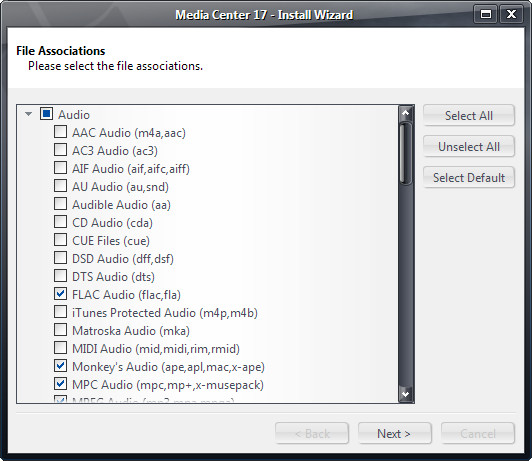This screenshot has width=532, height=461.
Task: Tick iTunes Protected Audio checkbox
Action: click(60, 312)
